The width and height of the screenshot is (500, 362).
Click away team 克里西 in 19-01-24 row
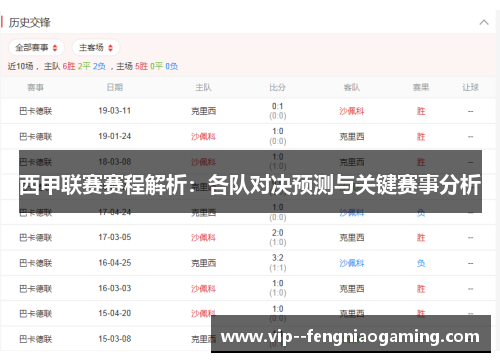[x=352, y=137]
